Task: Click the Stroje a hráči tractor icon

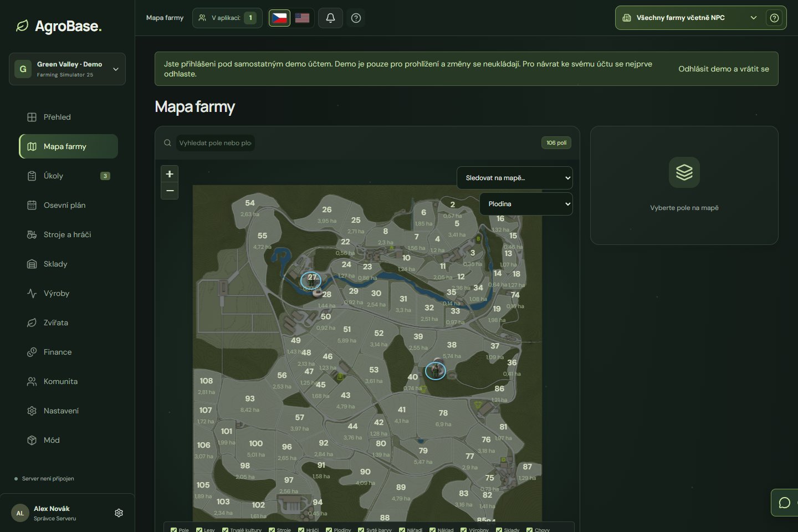Action: click(x=32, y=234)
